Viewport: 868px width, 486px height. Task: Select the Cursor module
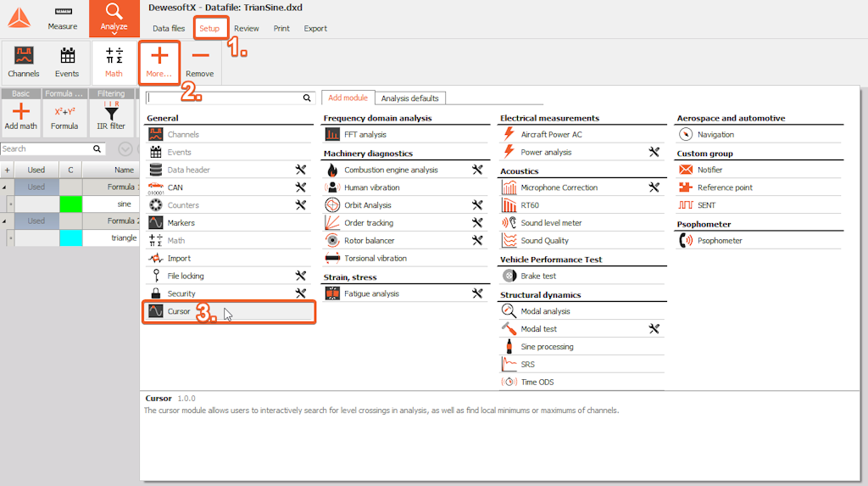229,311
